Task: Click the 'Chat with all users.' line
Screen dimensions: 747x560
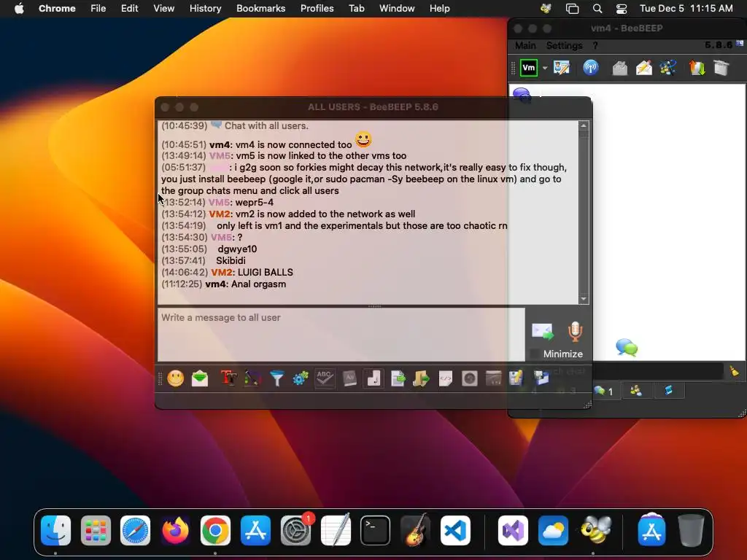Action: pos(266,125)
